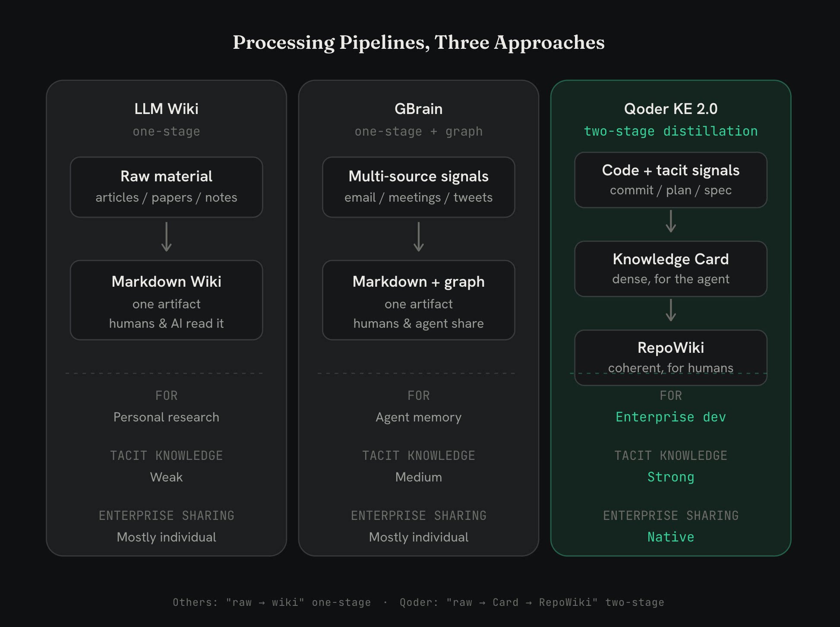Viewport: 840px width, 627px height.
Task: Click "TACIT KNOWLEDGE" label in Qoder column
Action: 671,456
